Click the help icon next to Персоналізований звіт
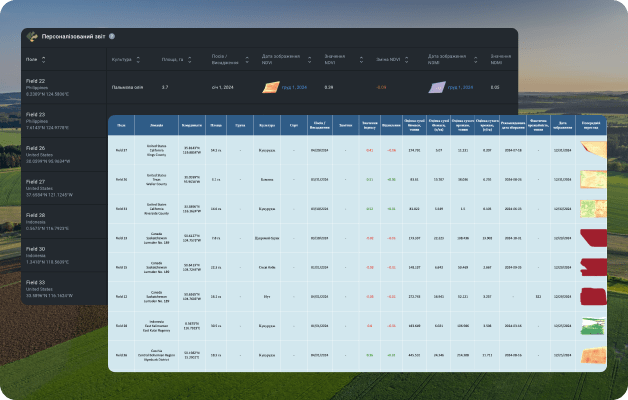 pyautogui.click(x=112, y=36)
